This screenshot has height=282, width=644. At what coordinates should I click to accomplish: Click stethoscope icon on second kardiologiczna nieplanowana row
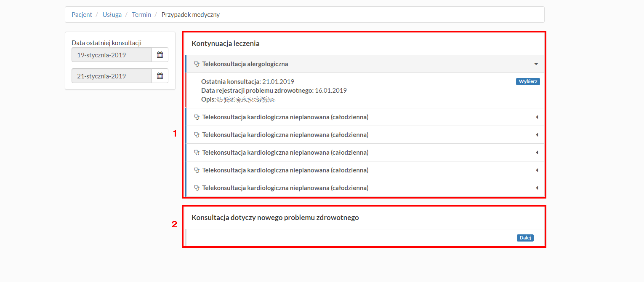coord(197,134)
